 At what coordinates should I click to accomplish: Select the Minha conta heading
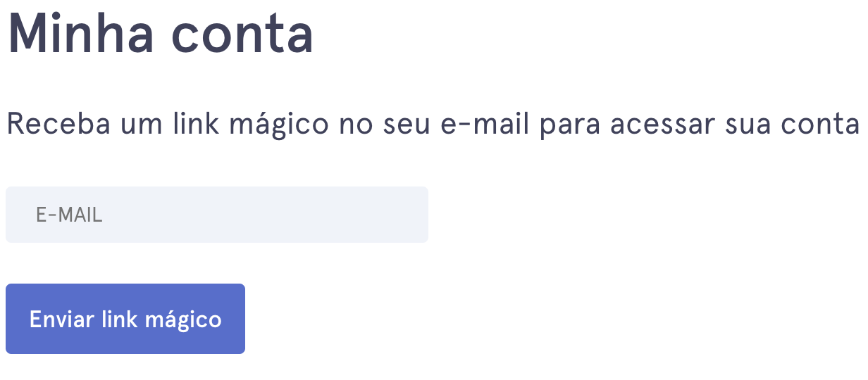click(161, 33)
